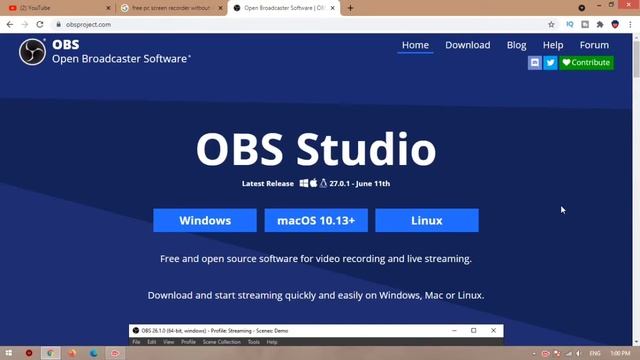Click the 'OBS Studio' heading
Screen dimensions: 640x360
click(316, 149)
